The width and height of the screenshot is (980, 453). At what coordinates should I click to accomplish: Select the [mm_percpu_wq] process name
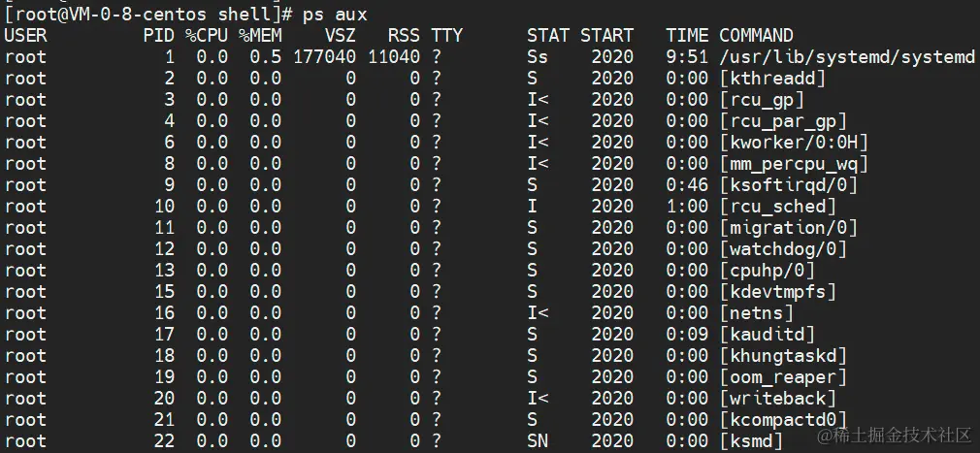(794, 164)
